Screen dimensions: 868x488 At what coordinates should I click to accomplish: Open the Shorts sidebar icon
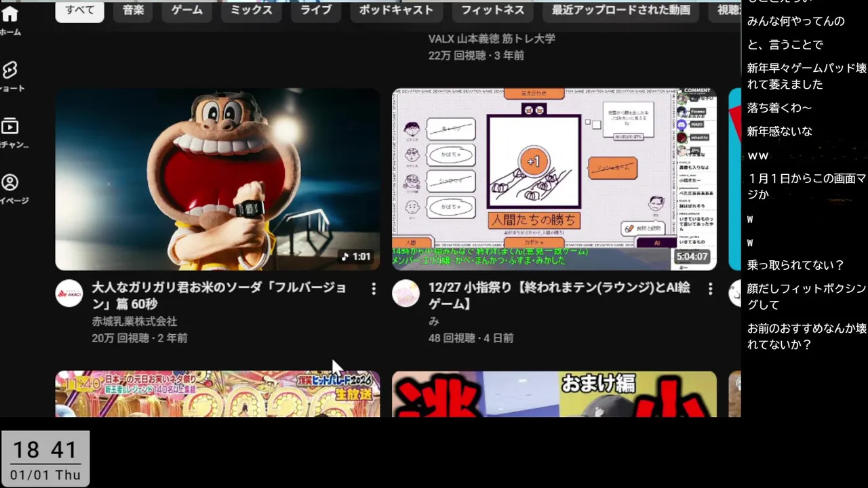(9, 70)
